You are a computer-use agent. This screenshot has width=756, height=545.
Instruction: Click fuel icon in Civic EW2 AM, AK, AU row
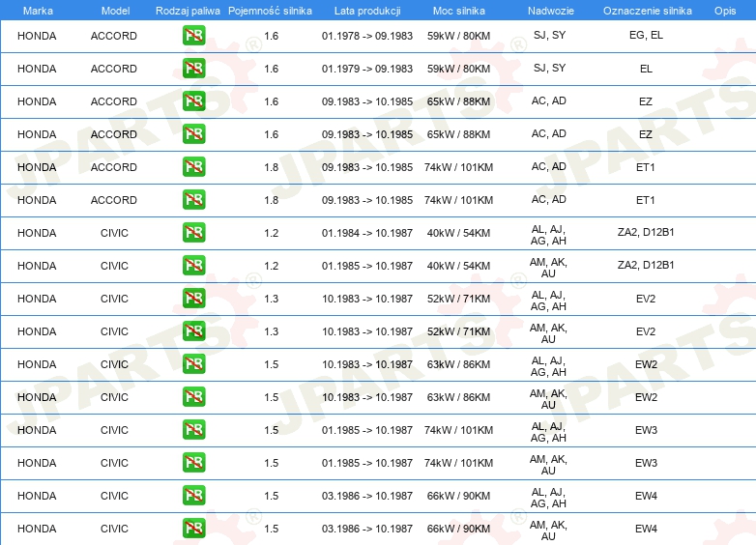[x=193, y=397]
